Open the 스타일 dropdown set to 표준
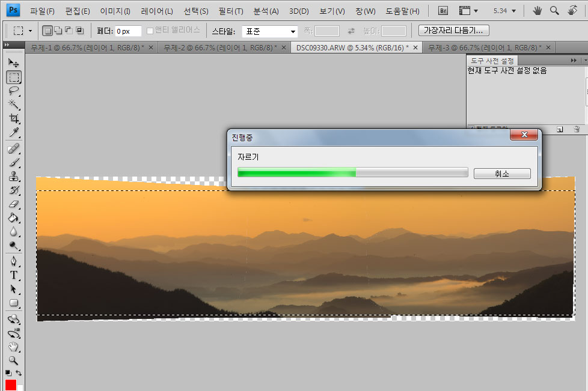The height and width of the screenshot is (391, 588). coord(270,31)
